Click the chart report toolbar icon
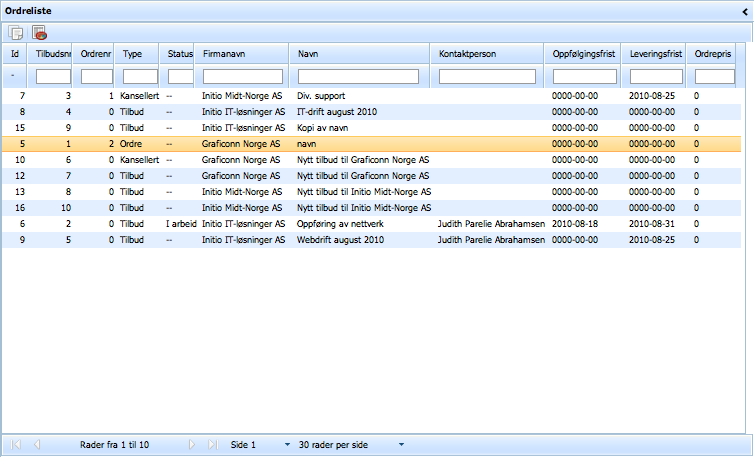The width and height of the screenshot is (754, 457). pos(40,33)
